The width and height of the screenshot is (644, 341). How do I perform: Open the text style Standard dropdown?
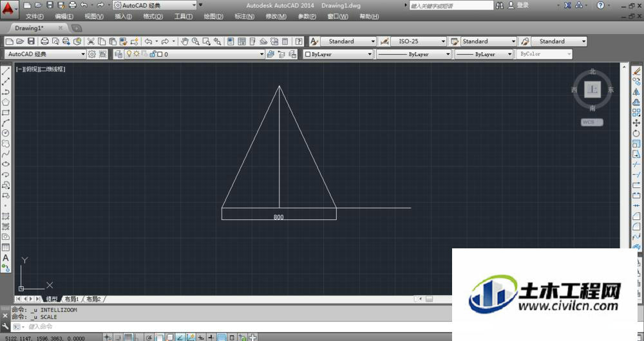tap(373, 41)
